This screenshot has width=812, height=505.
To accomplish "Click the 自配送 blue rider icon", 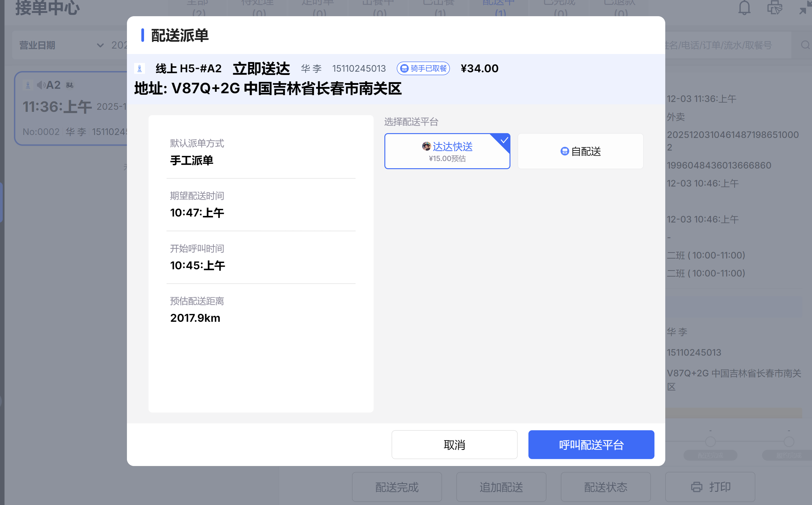I will pyautogui.click(x=564, y=151).
